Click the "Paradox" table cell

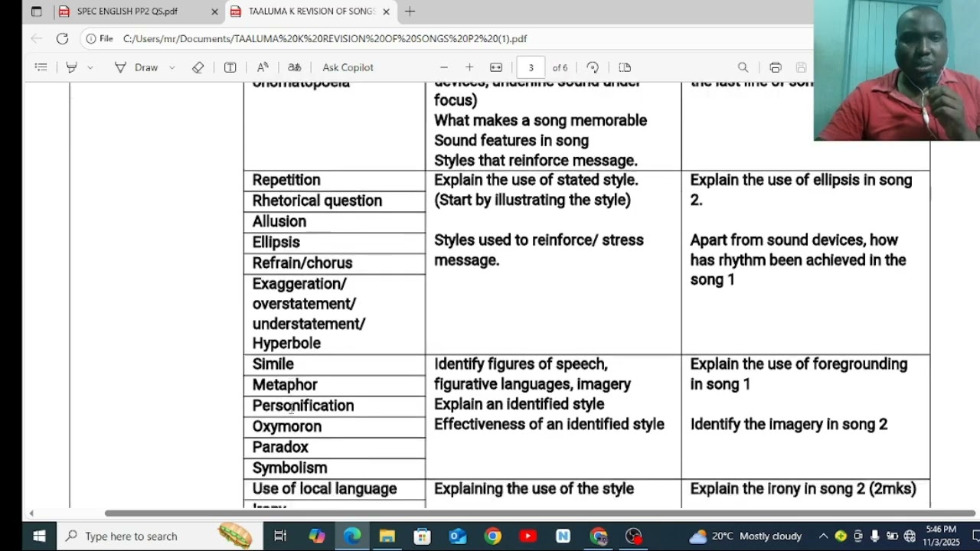[335, 447]
